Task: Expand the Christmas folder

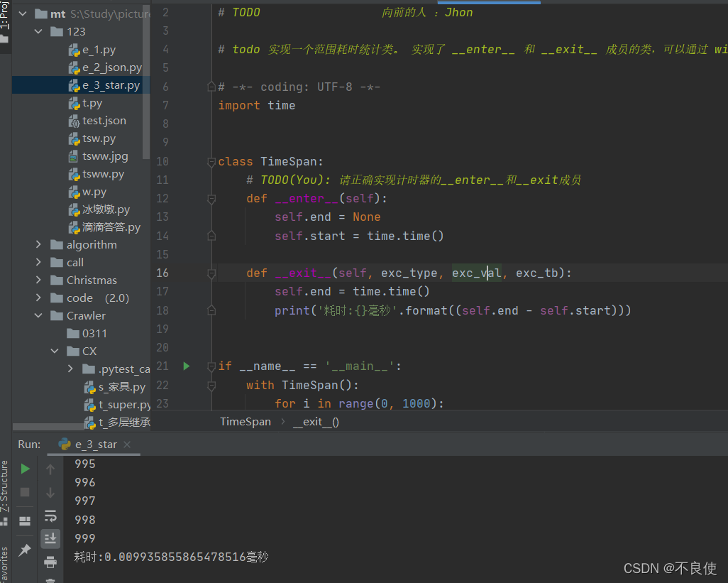Action: coord(38,280)
